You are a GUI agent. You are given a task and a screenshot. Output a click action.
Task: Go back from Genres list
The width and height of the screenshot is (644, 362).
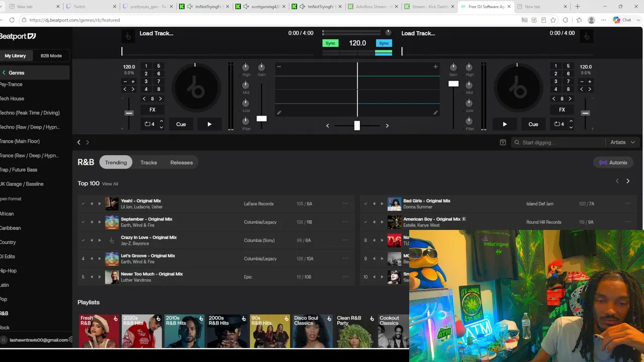click(x=4, y=73)
